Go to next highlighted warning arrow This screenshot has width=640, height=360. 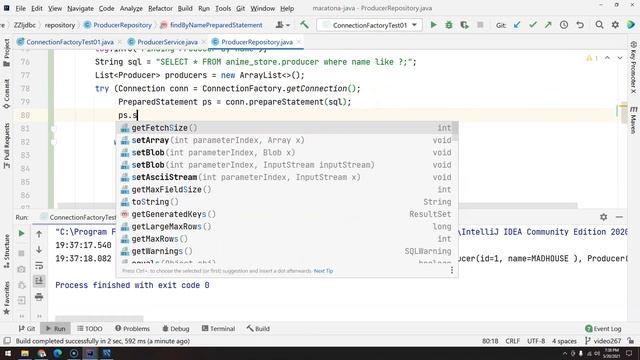tap(620, 58)
